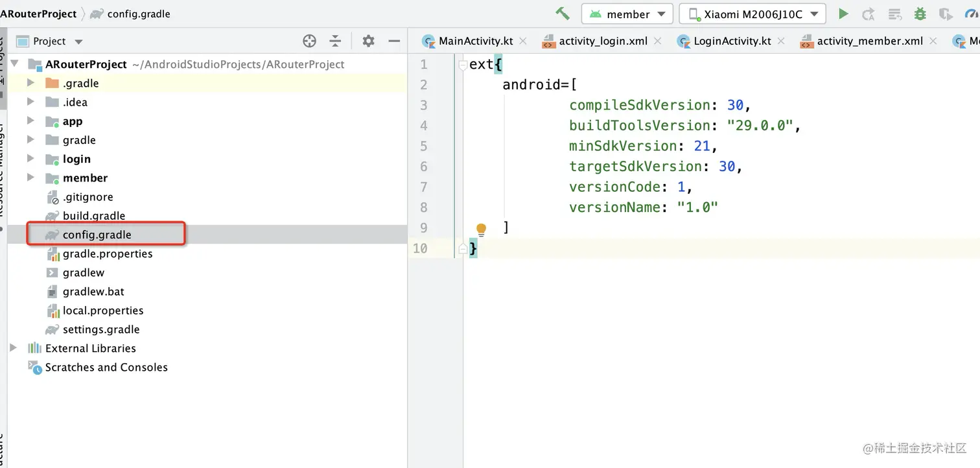Close the activity_member.xml tab
This screenshot has width=980, height=468.
click(933, 41)
